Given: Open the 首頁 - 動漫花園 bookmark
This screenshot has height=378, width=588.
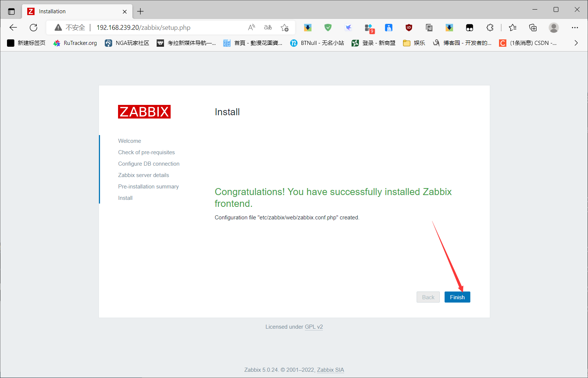Looking at the screenshot, I should pyautogui.click(x=253, y=43).
